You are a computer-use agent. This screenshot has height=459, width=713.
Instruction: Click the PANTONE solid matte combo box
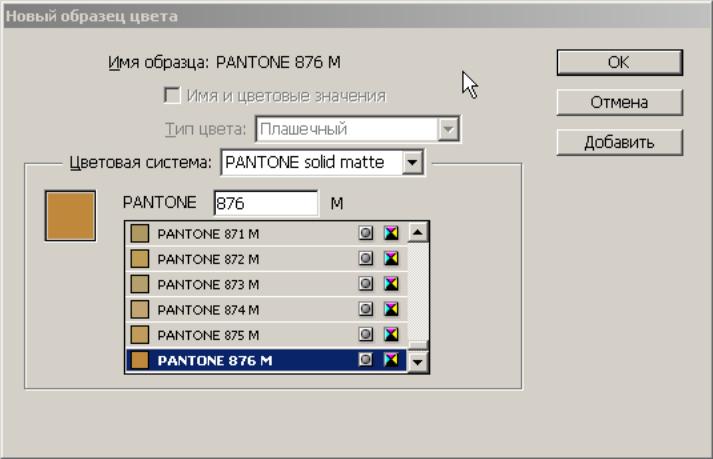pyautogui.click(x=322, y=162)
